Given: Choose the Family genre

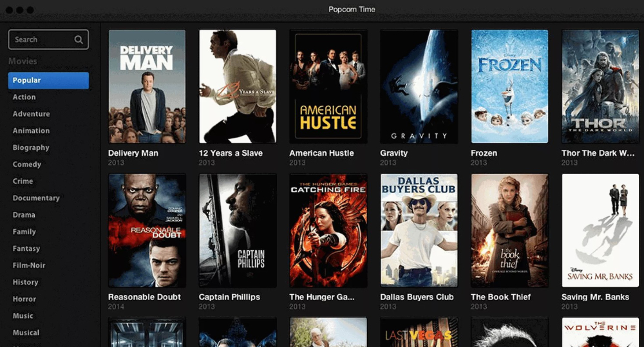Looking at the screenshot, I should click(x=24, y=232).
